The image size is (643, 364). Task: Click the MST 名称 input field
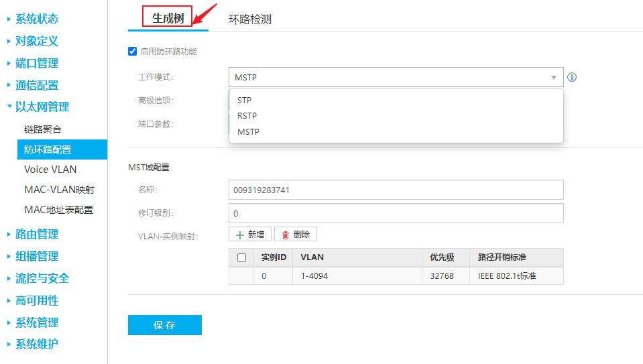[396, 190]
